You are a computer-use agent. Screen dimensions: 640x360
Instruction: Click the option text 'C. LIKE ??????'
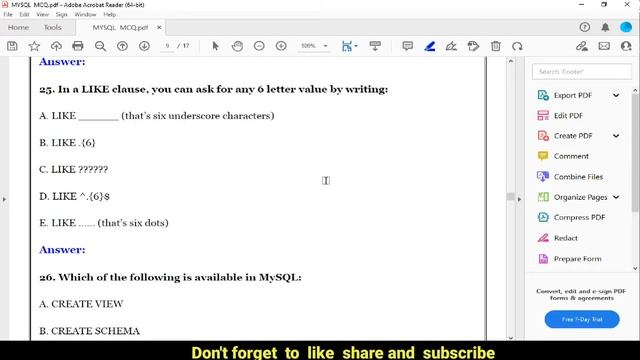(73, 169)
